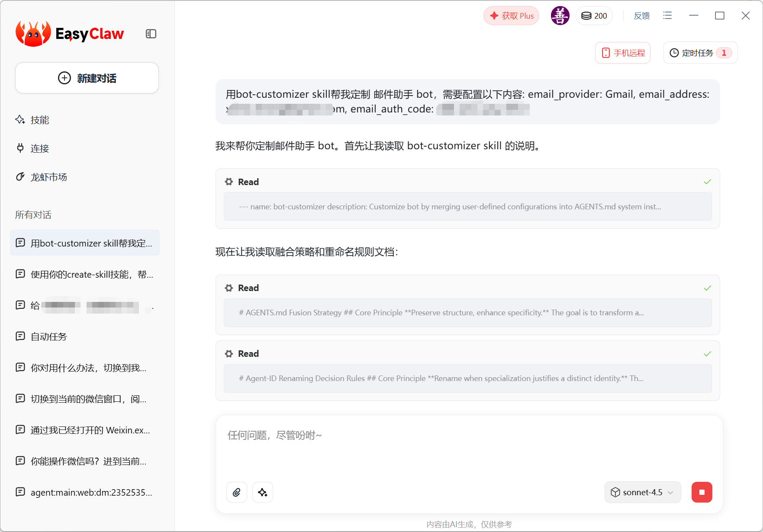Click the sparkle skills icon in input box
763x532 pixels.
point(263,492)
